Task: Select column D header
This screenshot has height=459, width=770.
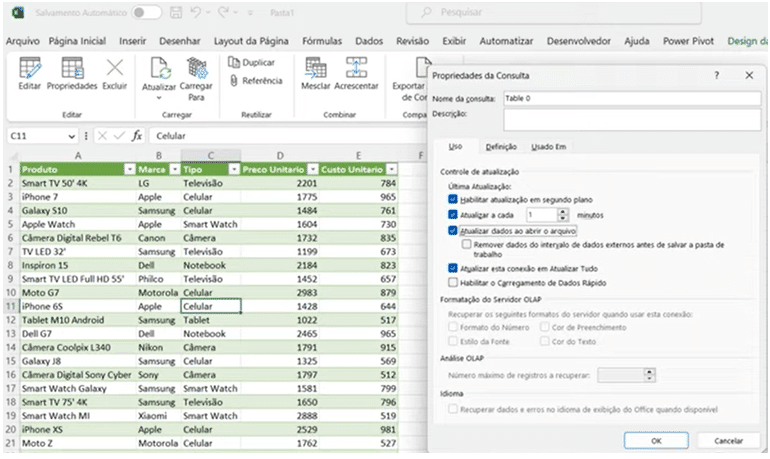Action: [x=279, y=156]
